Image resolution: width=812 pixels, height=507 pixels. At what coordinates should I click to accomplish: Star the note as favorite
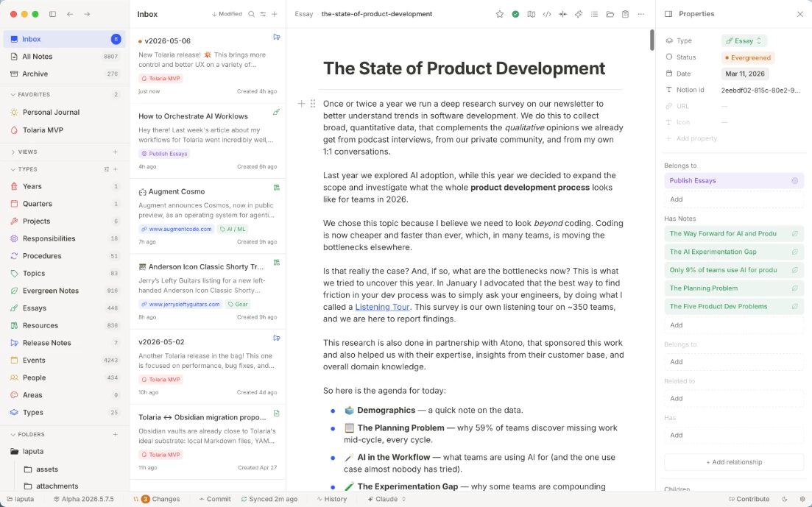click(x=499, y=14)
